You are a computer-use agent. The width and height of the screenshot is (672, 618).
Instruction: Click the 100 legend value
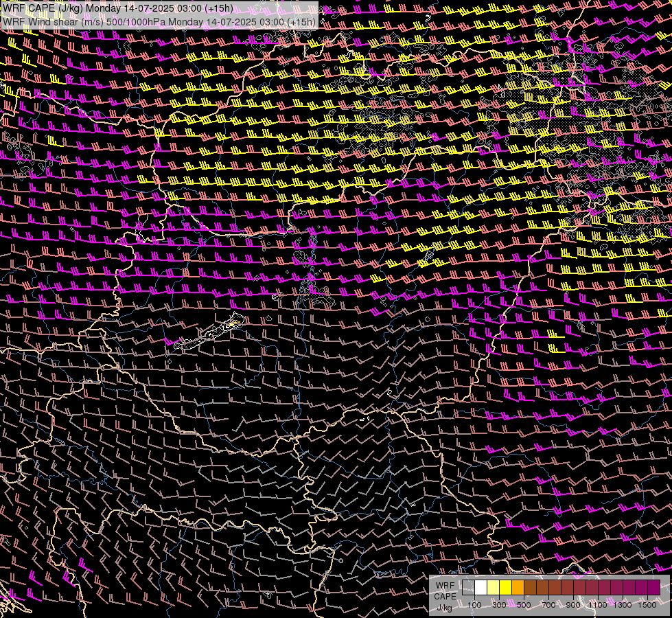474,605
